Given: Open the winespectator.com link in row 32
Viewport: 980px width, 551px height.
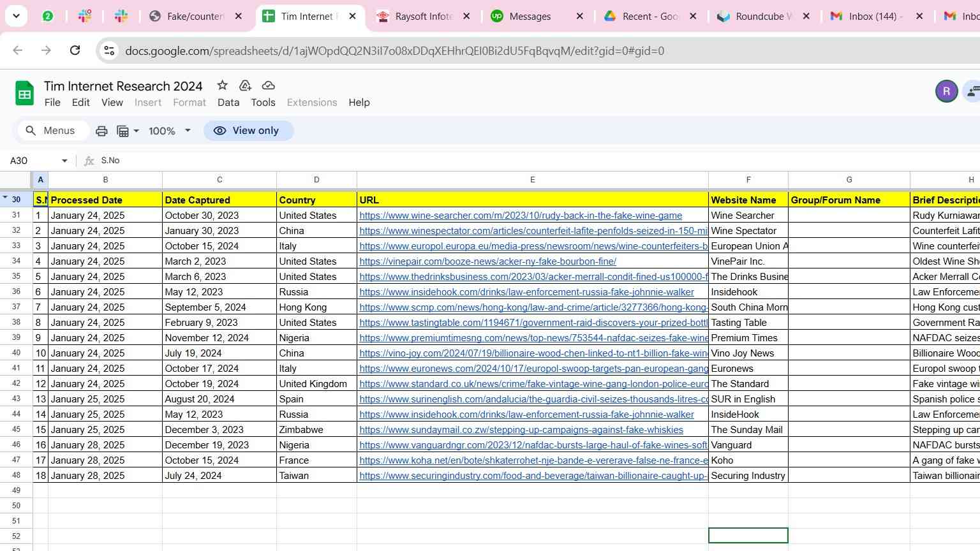Looking at the screenshot, I should (x=533, y=231).
